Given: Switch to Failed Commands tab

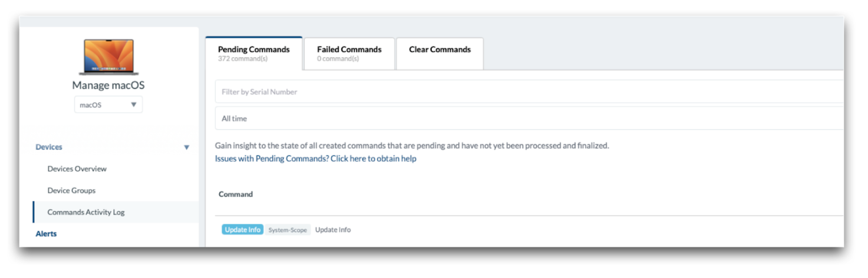Looking at the screenshot, I should pyautogui.click(x=349, y=53).
